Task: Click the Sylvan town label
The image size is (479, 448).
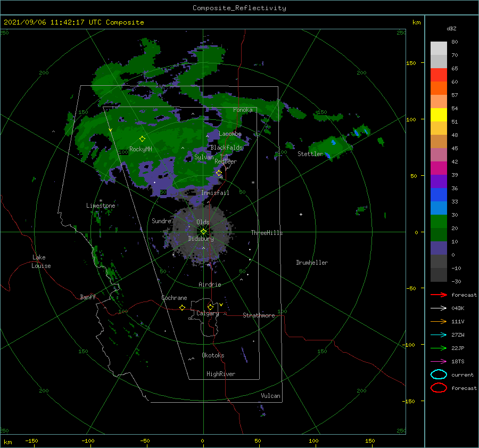Action: 204,157
